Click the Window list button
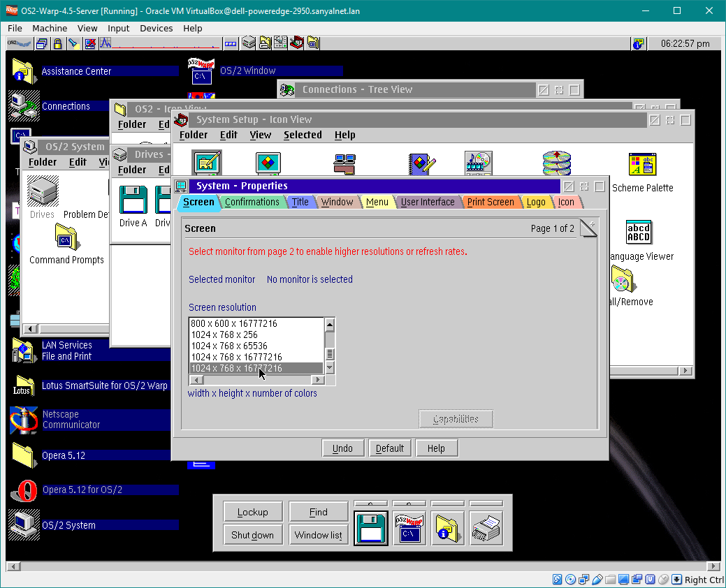This screenshot has height=588, width=726. point(319,535)
